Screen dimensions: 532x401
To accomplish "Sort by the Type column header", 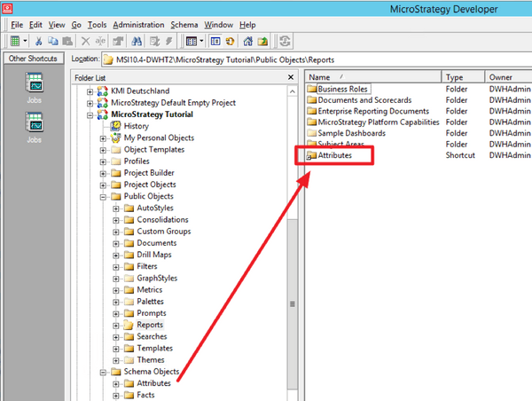I will pyautogui.click(x=463, y=77).
